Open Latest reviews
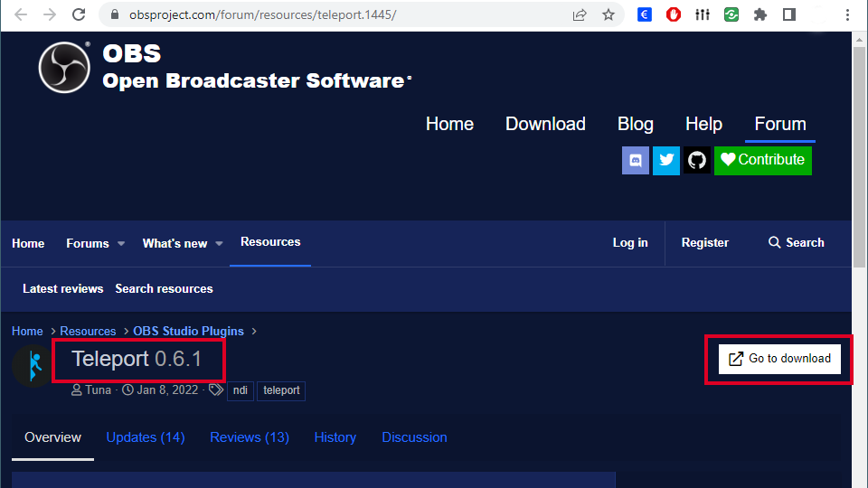 point(63,289)
